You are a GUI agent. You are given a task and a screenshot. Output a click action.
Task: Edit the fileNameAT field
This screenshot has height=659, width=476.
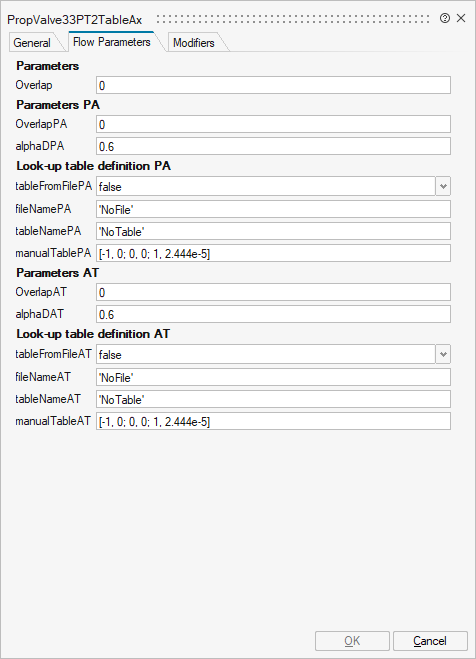[274, 377]
